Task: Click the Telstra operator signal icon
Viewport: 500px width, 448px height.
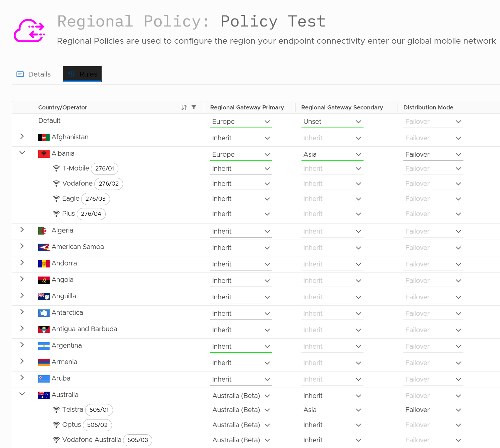Action: [x=56, y=410]
